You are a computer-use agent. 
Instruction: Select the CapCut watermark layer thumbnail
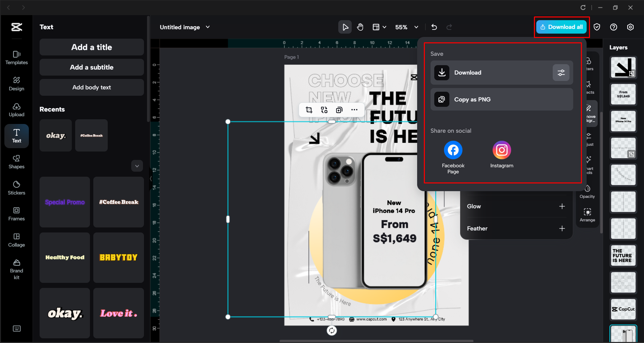623,309
